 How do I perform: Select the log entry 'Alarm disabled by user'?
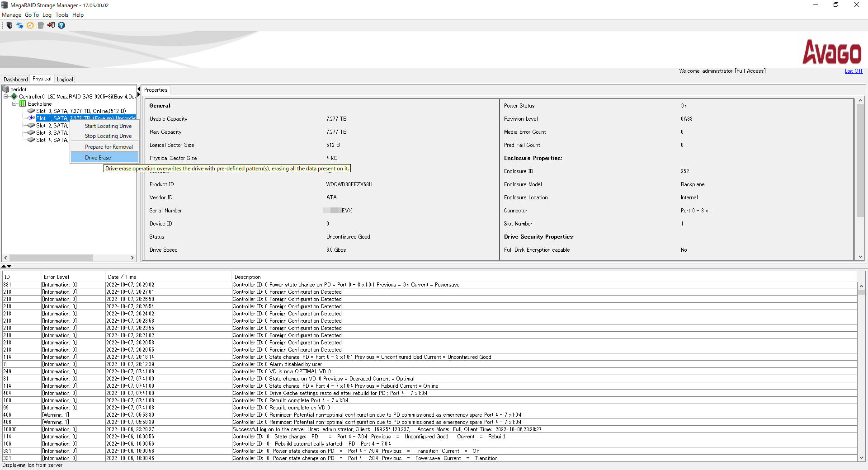point(429,364)
